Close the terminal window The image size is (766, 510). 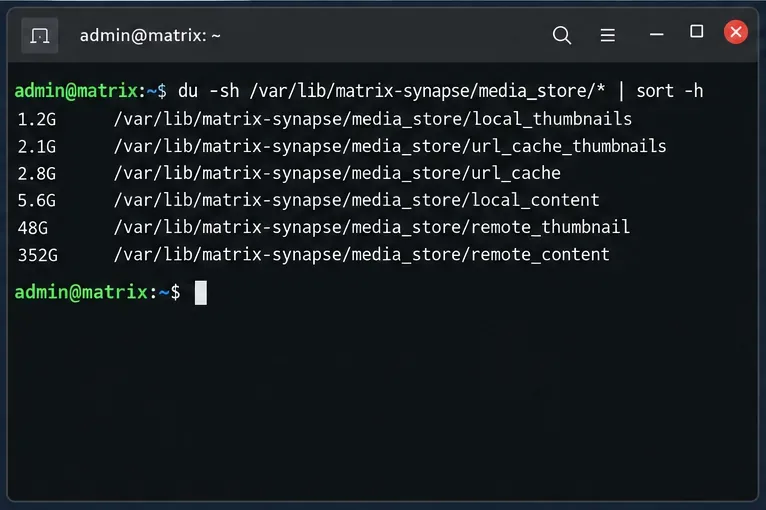coord(736,32)
